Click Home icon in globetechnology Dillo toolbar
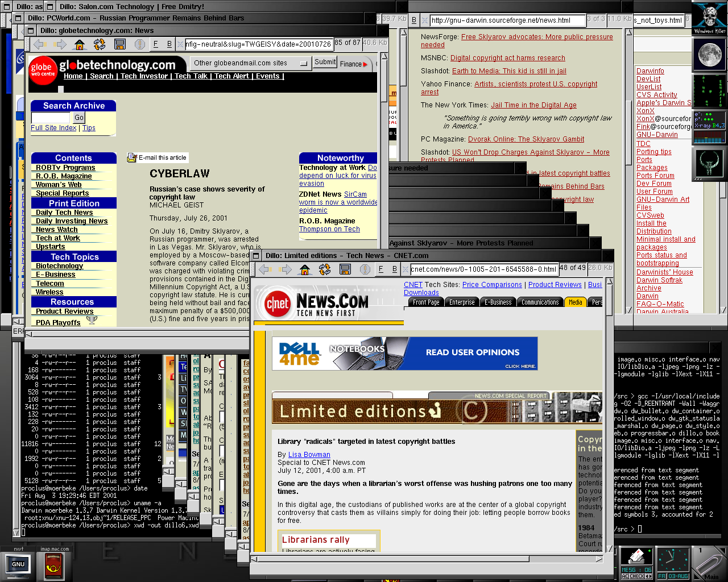The image size is (728, 582). [80, 44]
